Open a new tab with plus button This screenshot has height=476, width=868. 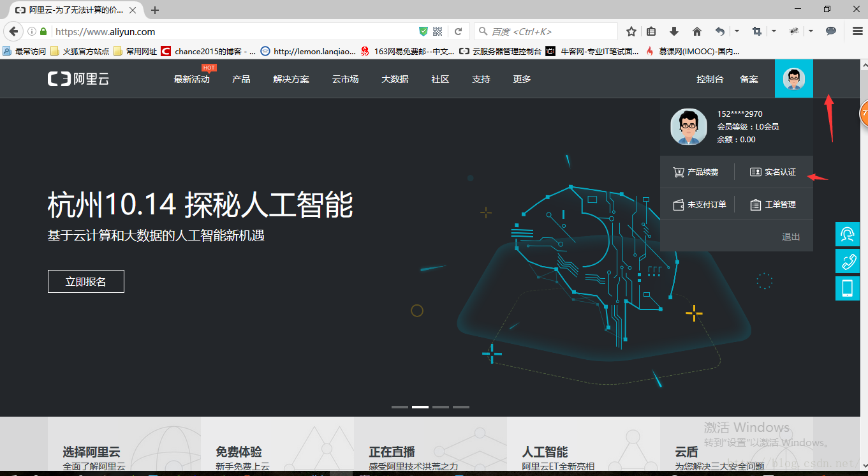(155, 10)
